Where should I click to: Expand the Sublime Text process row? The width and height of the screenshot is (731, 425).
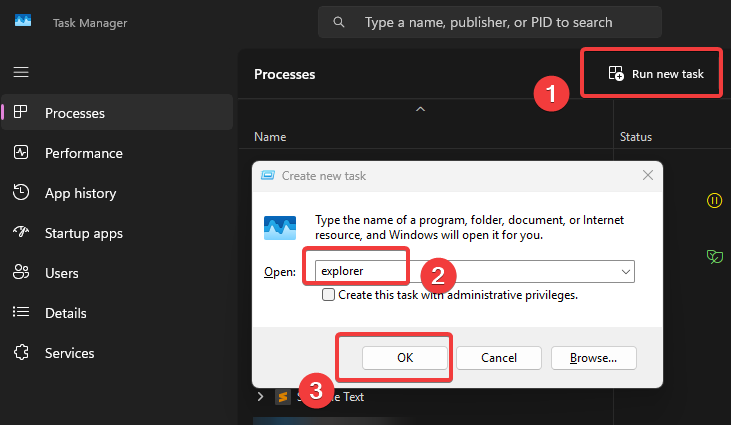click(x=261, y=397)
